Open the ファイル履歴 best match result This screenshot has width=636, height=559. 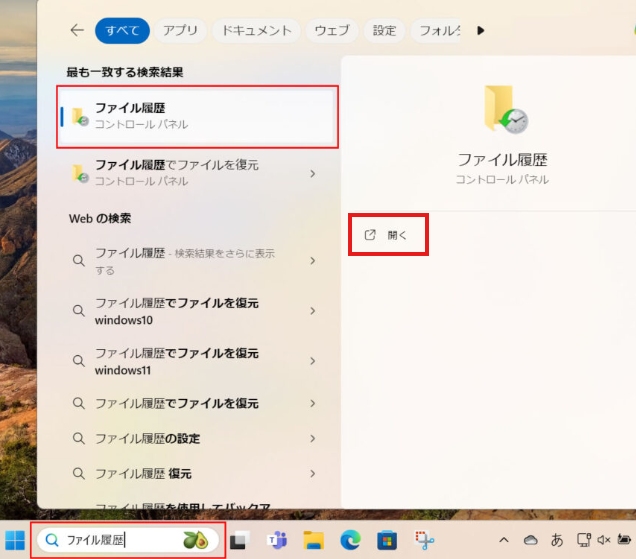click(x=198, y=116)
